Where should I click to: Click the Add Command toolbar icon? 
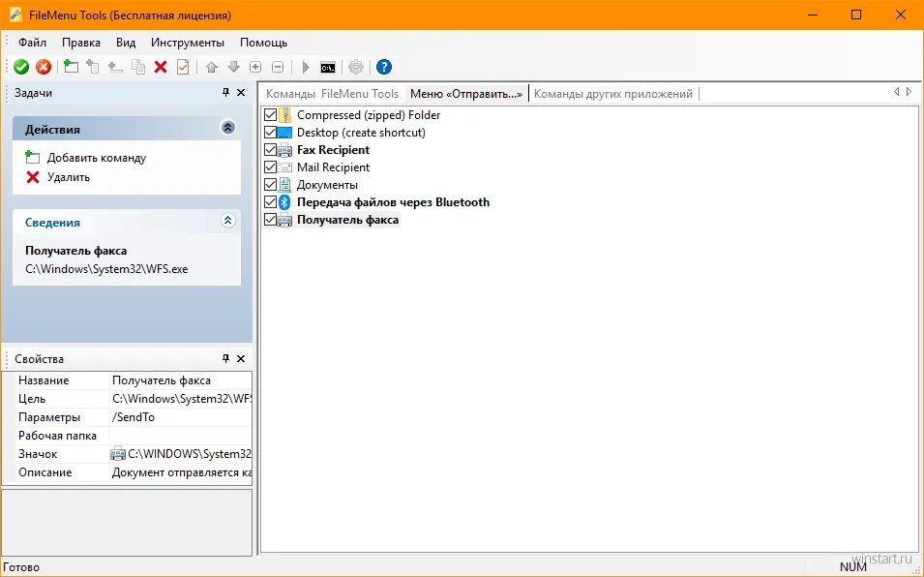click(x=71, y=67)
